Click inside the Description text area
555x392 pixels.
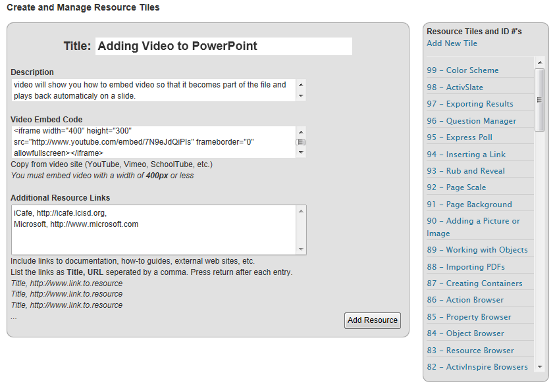pyautogui.click(x=154, y=91)
